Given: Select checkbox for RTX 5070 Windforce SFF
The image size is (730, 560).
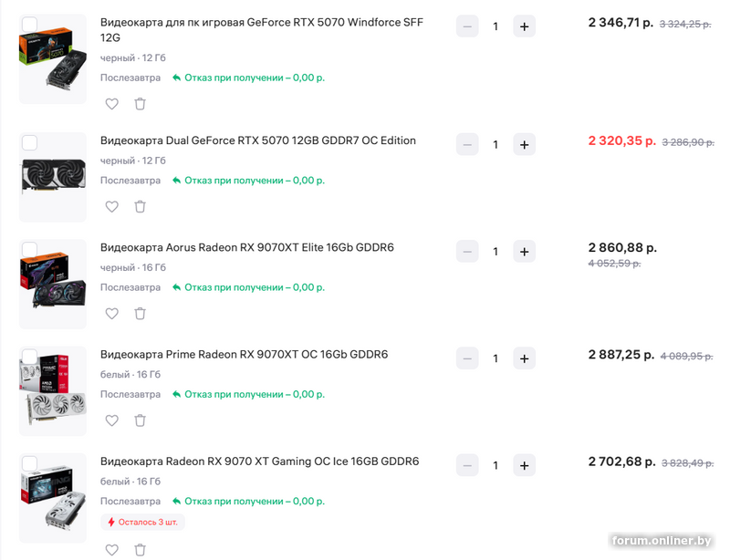Looking at the screenshot, I should tap(29, 25).
